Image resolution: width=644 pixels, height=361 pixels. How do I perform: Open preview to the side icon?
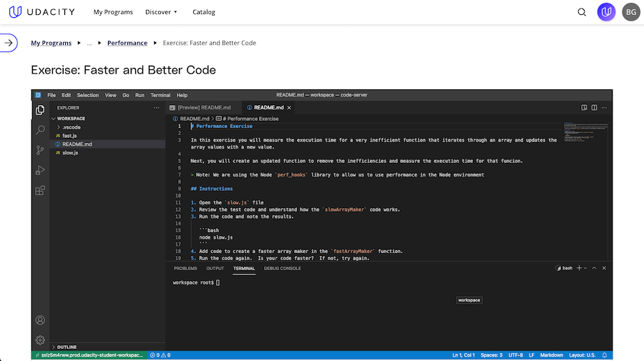pyautogui.click(x=584, y=107)
